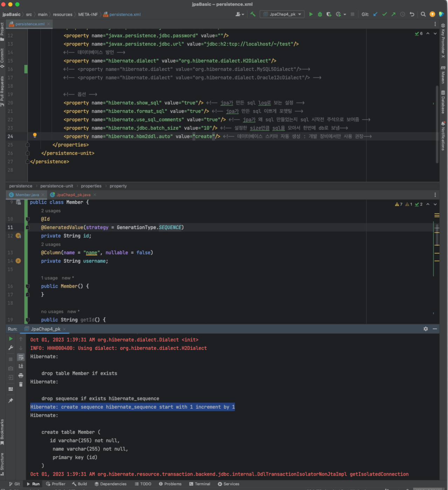The width and height of the screenshot is (448, 490).
Task: Collapse the properties closing tag fold on line 25
Action: (x=28, y=145)
